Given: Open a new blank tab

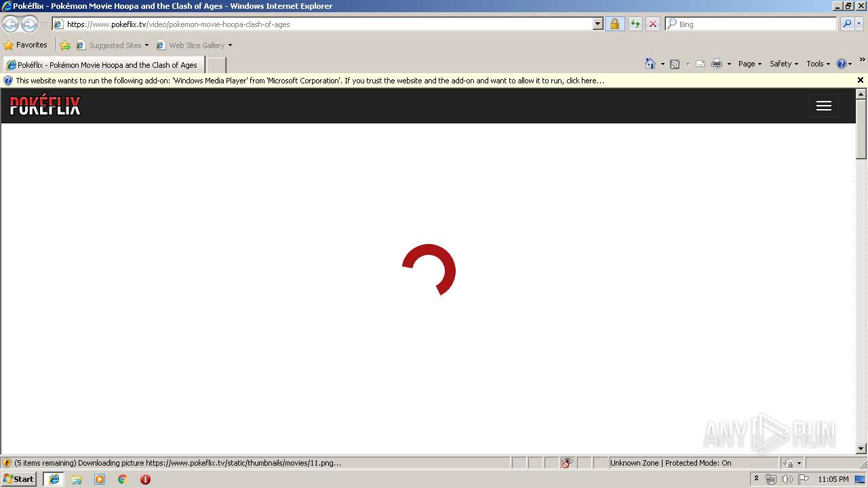Looking at the screenshot, I should pos(216,65).
